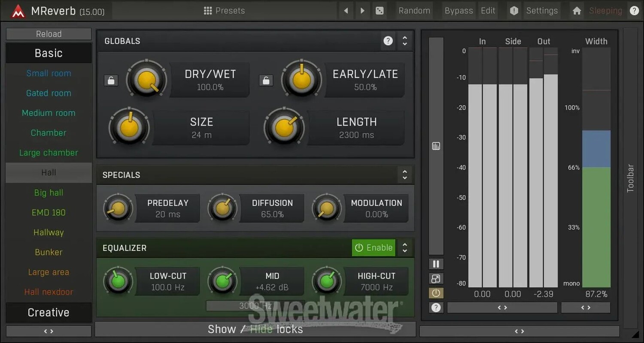Click the vertical meter time slider
The image size is (644, 343).
[436, 146]
